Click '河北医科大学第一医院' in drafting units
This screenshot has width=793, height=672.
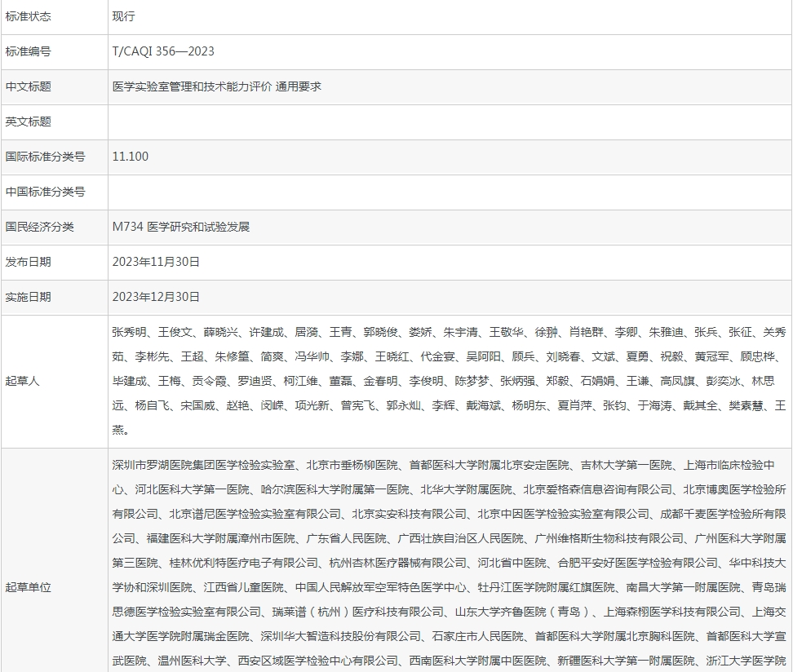(x=193, y=489)
